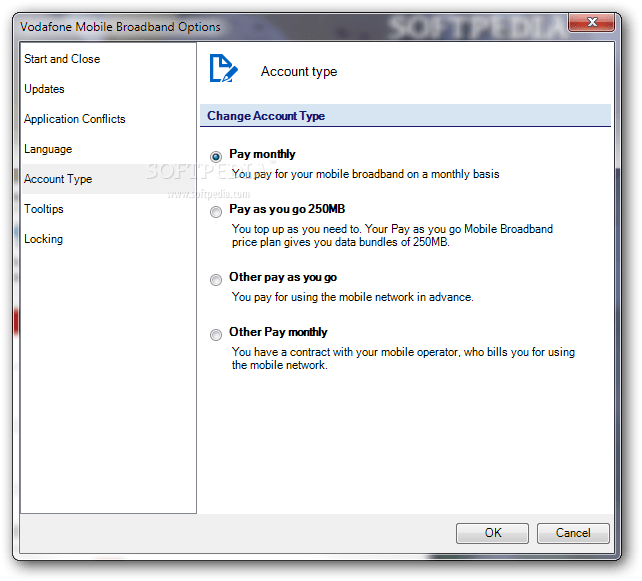Click the Account type document icon
This screenshot has height=581, width=642.
(223, 68)
